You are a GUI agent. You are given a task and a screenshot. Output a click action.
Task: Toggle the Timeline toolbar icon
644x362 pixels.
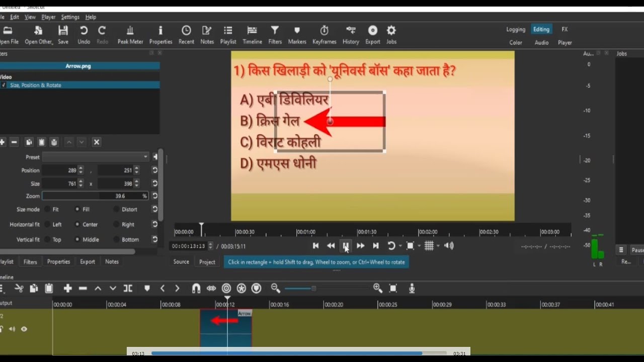[252, 35]
